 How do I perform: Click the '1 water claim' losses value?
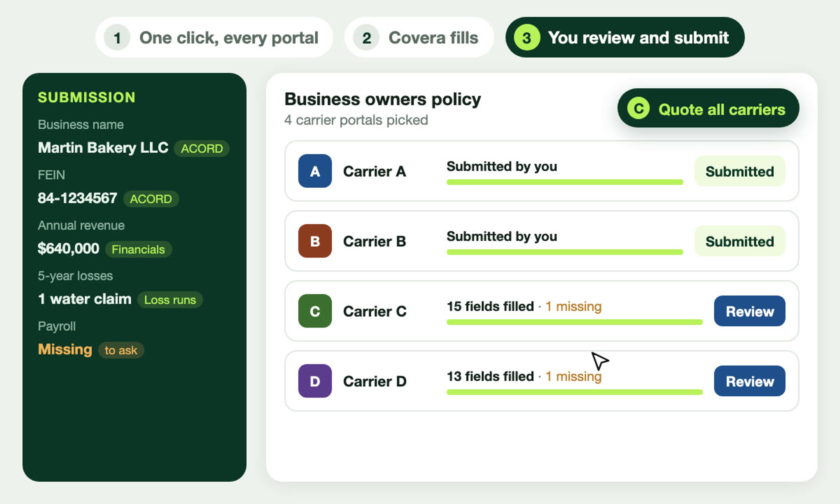(x=84, y=299)
